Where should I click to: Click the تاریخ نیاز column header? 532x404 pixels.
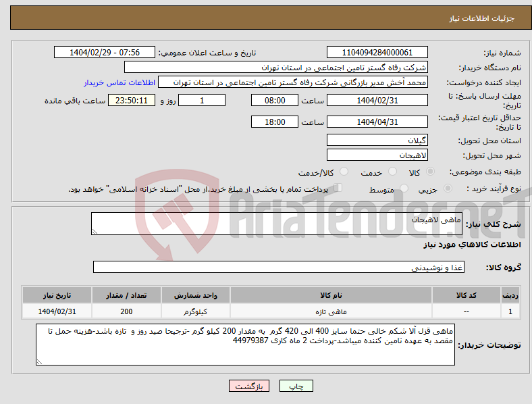(x=57, y=295)
